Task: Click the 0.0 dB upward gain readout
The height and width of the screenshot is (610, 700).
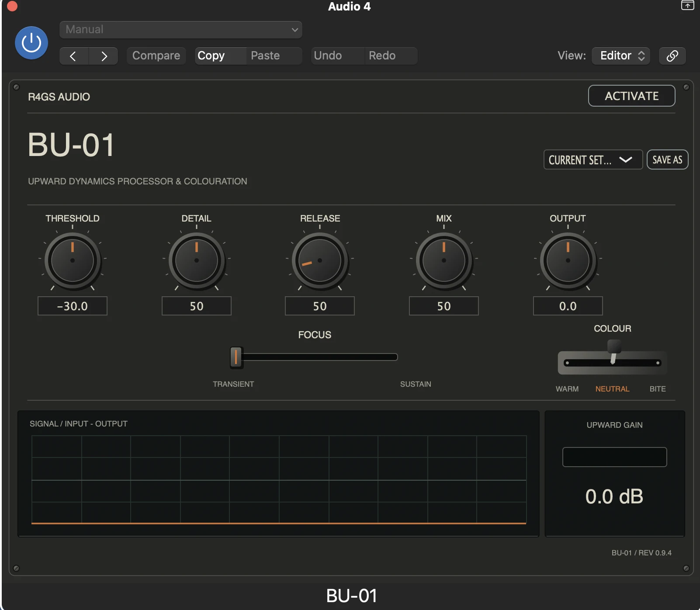Action: click(614, 496)
